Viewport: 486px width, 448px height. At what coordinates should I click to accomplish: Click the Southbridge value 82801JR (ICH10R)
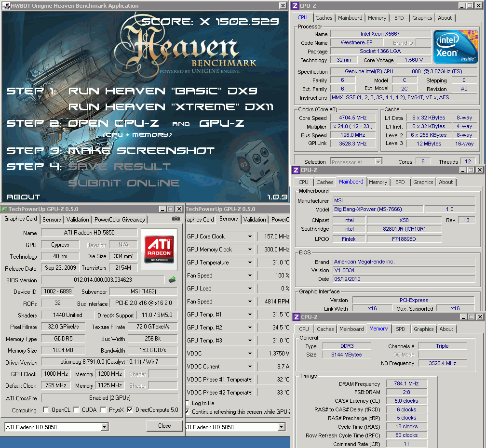404,229
